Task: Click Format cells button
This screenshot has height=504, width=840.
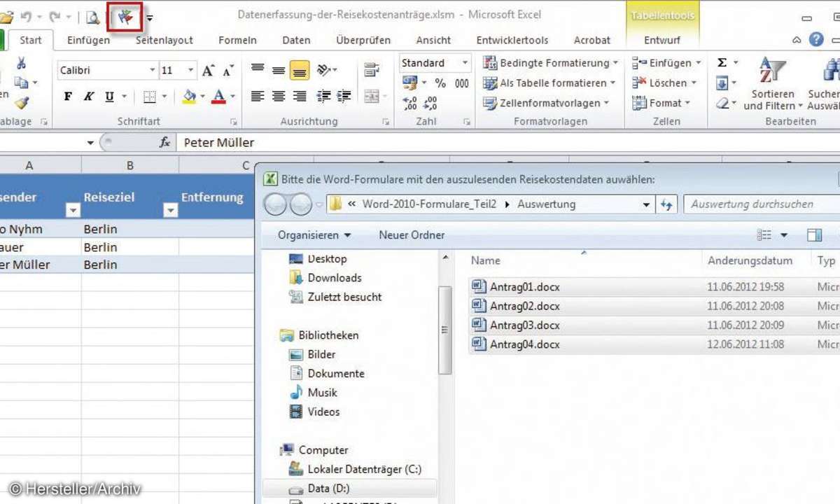Action: click(x=661, y=103)
